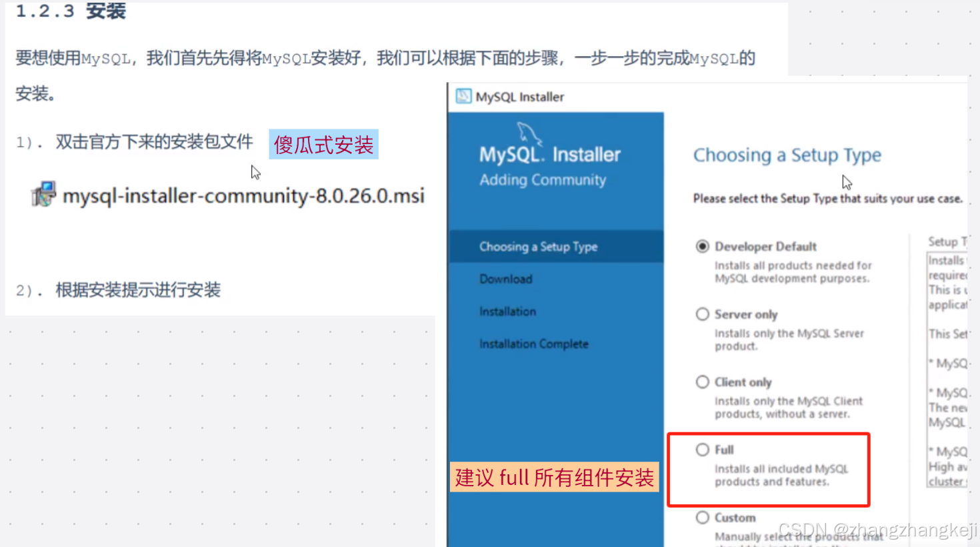Go to the Installation step in sidebar

pyautogui.click(x=508, y=312)
